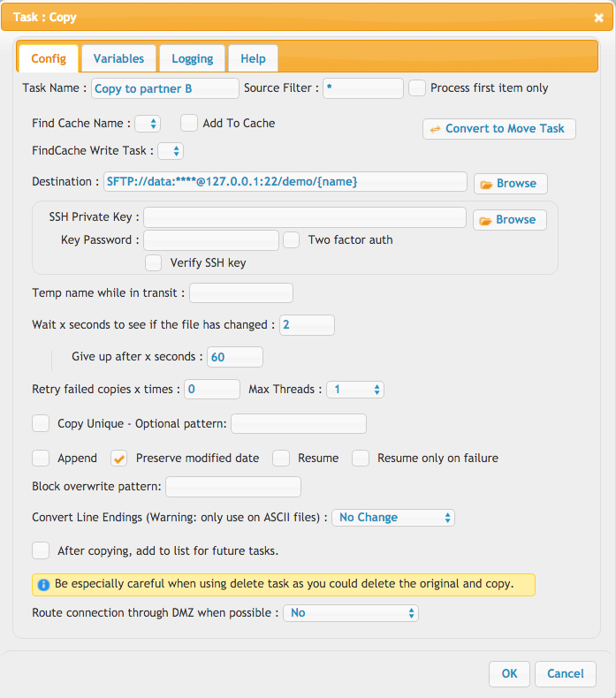Viewport: 616px width, 698px height.
Task: Tick the Two factor auth checkbox
Action: (x=292, y=240)
